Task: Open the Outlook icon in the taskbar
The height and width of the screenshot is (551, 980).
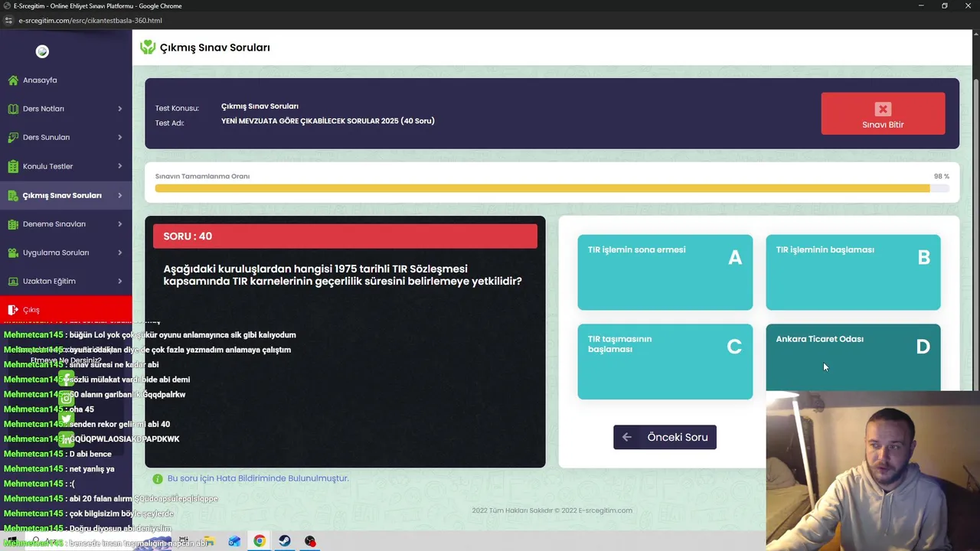Action: pyautogui.click(x=234, y=541)
